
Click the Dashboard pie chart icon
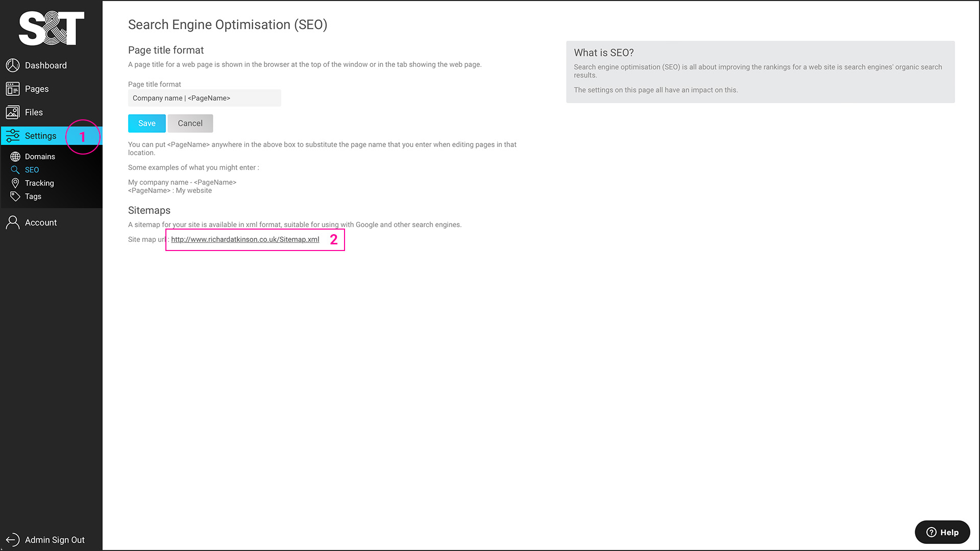13,65
